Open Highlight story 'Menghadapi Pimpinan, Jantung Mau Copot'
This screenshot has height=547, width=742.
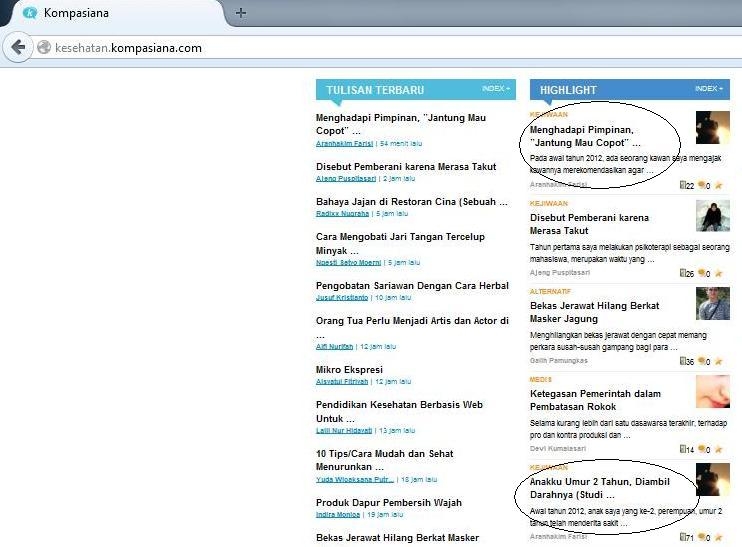click(x=585, y=136)
